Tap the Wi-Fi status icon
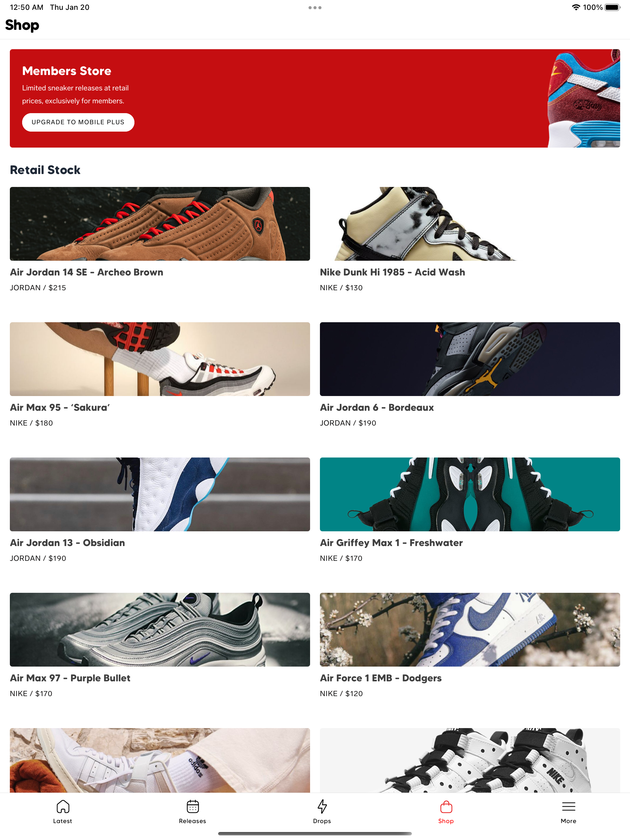The image size is (630, 840). (x=576, y=7)
